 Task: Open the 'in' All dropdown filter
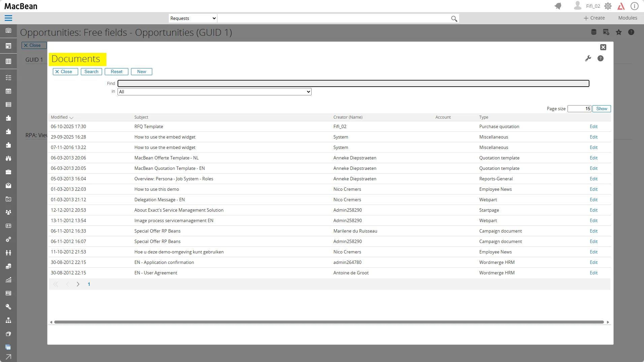tap(214, 92)
